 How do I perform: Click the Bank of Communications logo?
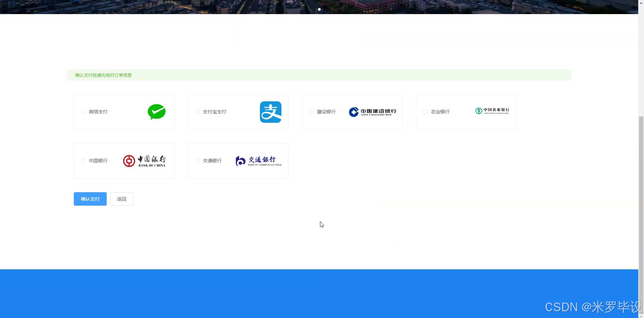click(259, 161)
